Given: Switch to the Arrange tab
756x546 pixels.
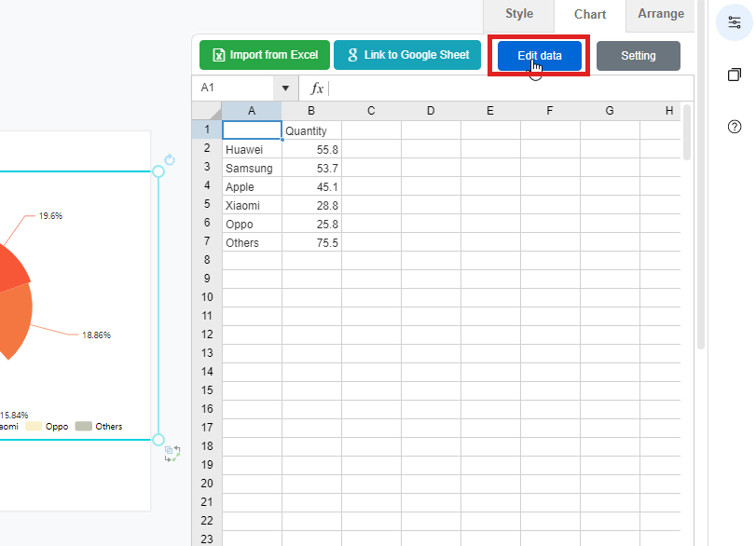Looking at the screenshot, I should [x=661, y=14].
